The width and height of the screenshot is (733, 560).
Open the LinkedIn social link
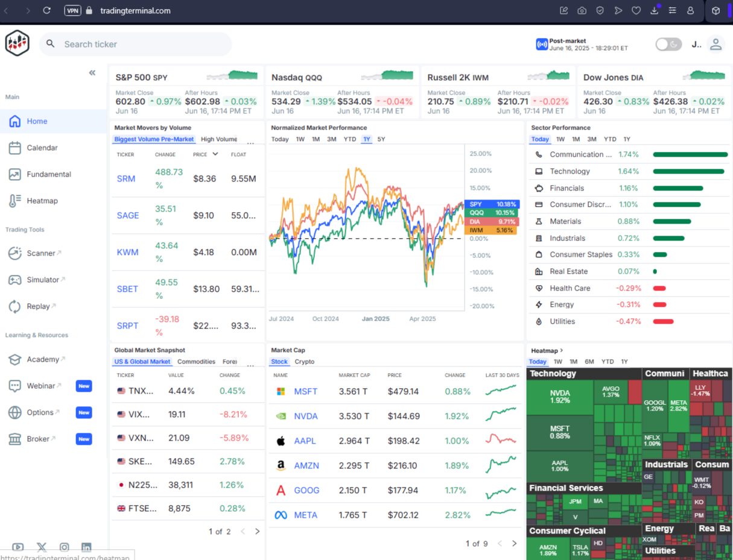[86, 547]
